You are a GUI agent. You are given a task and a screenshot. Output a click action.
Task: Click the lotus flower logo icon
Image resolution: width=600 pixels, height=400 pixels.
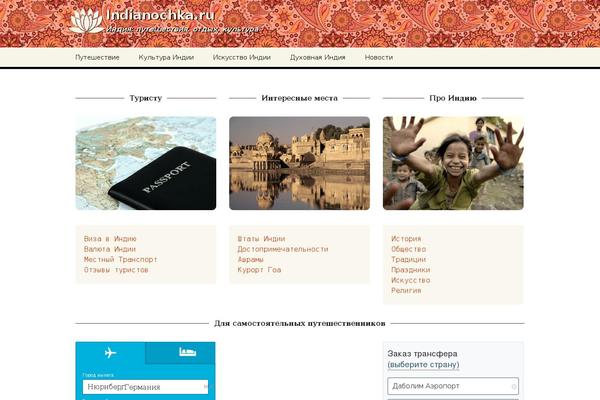coord(86,20)
